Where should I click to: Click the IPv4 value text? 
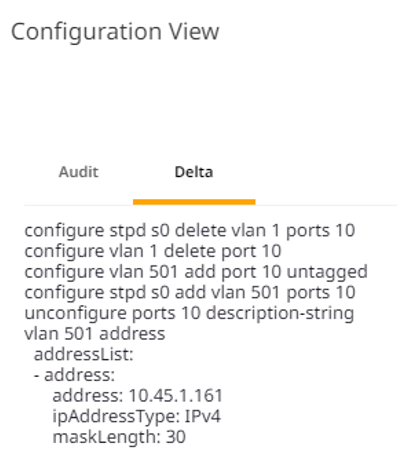202,416
